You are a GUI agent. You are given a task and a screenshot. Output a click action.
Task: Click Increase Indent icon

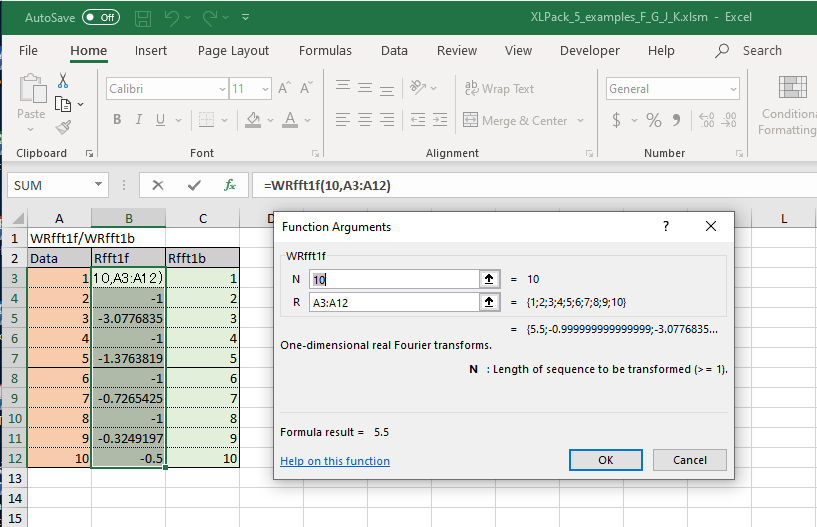click(x=440, y=120)
